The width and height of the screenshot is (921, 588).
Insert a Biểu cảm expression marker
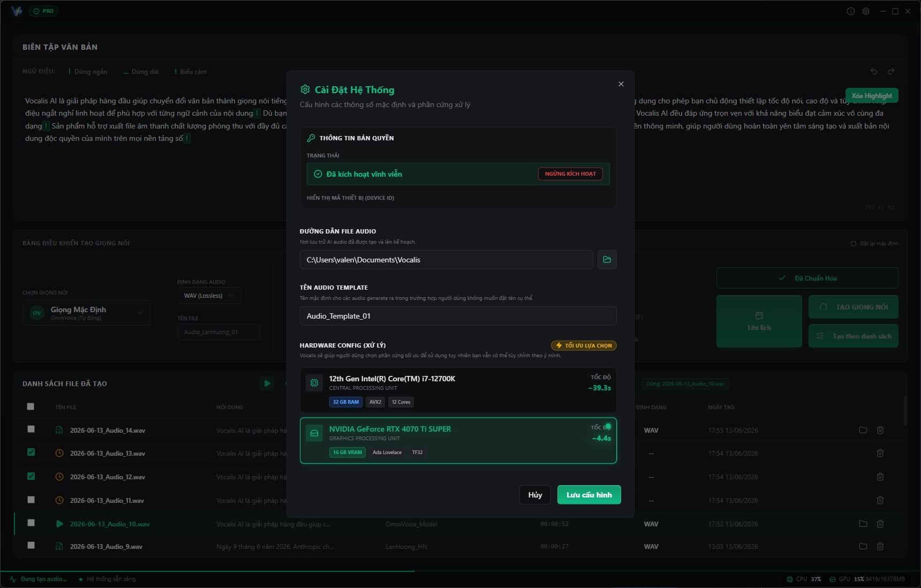point(191,72)
